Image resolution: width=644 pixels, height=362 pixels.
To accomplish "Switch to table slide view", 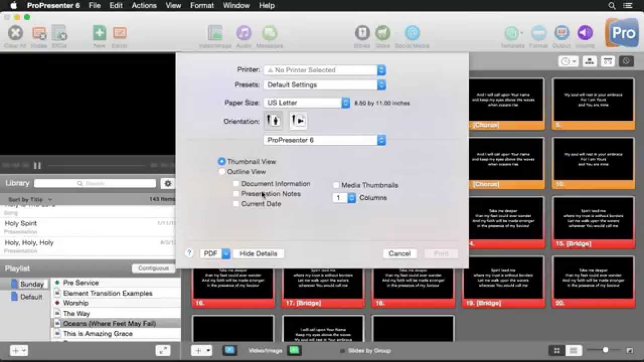I will click(573, 350).
